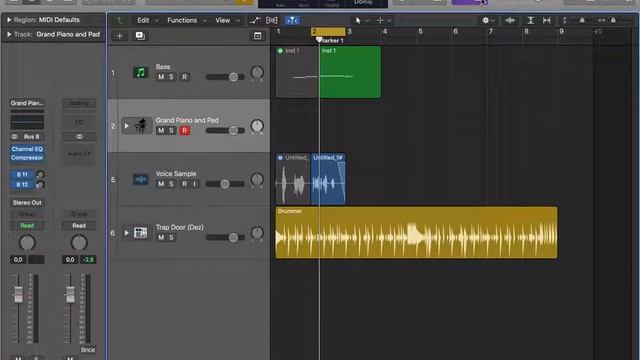Click the vertical auto zoom button
The height and width of the screenshot is (360, 640).
pos(530,20)
